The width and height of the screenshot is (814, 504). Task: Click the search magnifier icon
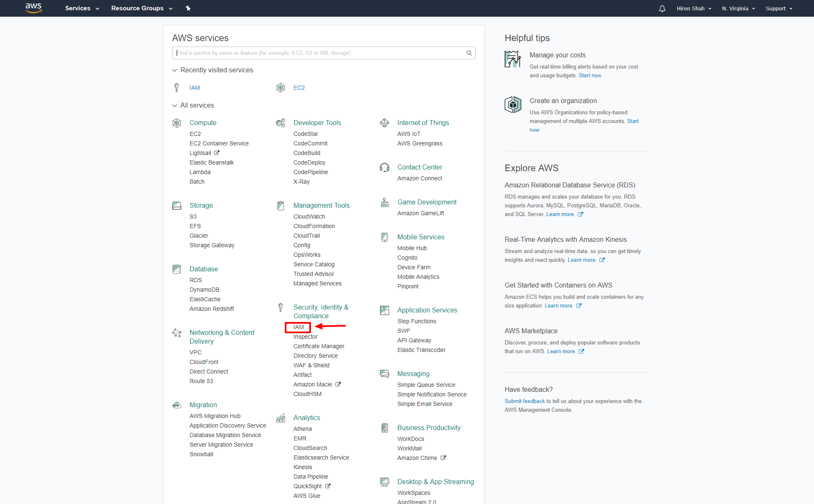click(469, 53)
